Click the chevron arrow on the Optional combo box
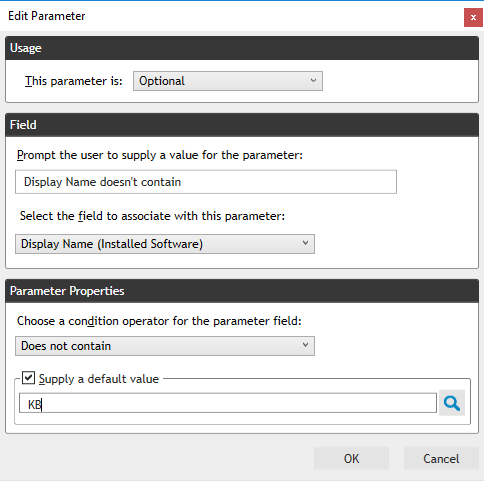The height and width of the screenshot is (481, 484). tap(313, 81)
